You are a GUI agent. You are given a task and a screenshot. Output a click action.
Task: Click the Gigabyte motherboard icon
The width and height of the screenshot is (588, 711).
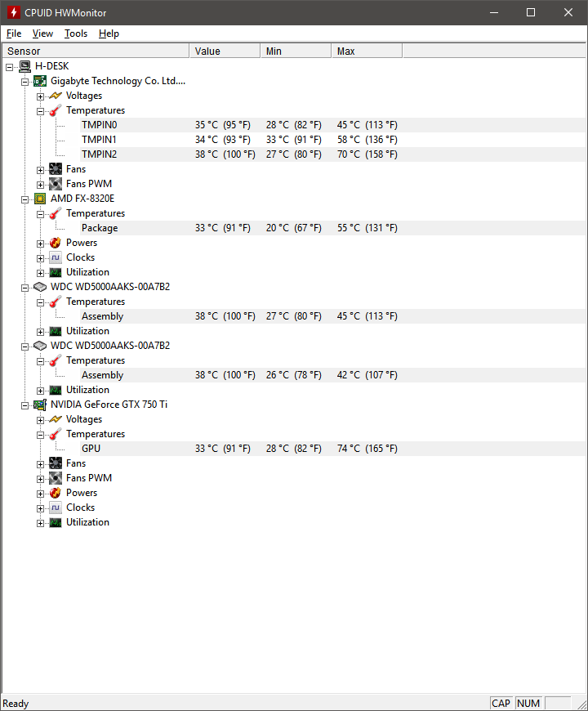pyautogui.click(x=40, y=81)
